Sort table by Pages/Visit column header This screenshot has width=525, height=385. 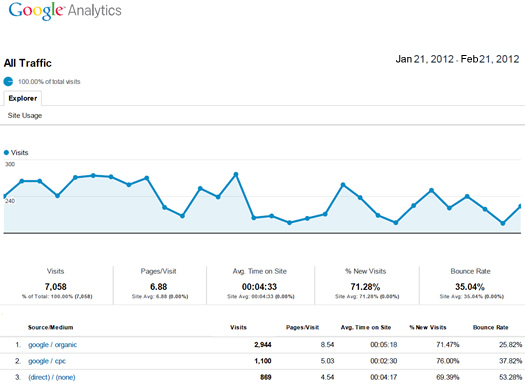(x=302, y=327)
